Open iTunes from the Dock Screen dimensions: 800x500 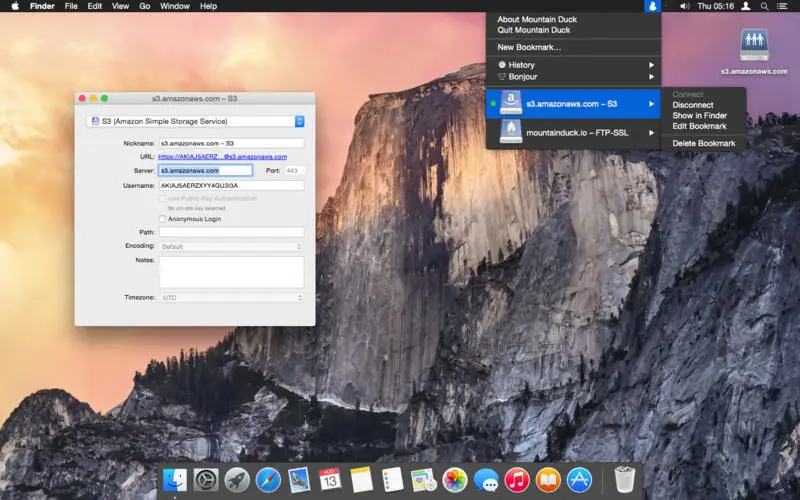(x=517, y=479)
